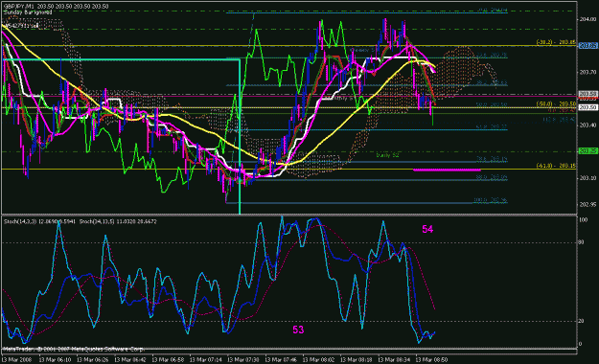The height and width of the screenshot is (364, 599).
Task: Click the '13 Mar 08:34' time label
Action: click(x=394, y=360)
